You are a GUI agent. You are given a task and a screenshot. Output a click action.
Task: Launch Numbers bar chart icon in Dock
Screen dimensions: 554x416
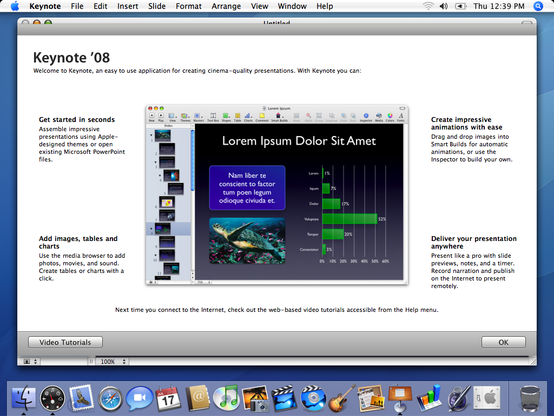coord(429,398)
